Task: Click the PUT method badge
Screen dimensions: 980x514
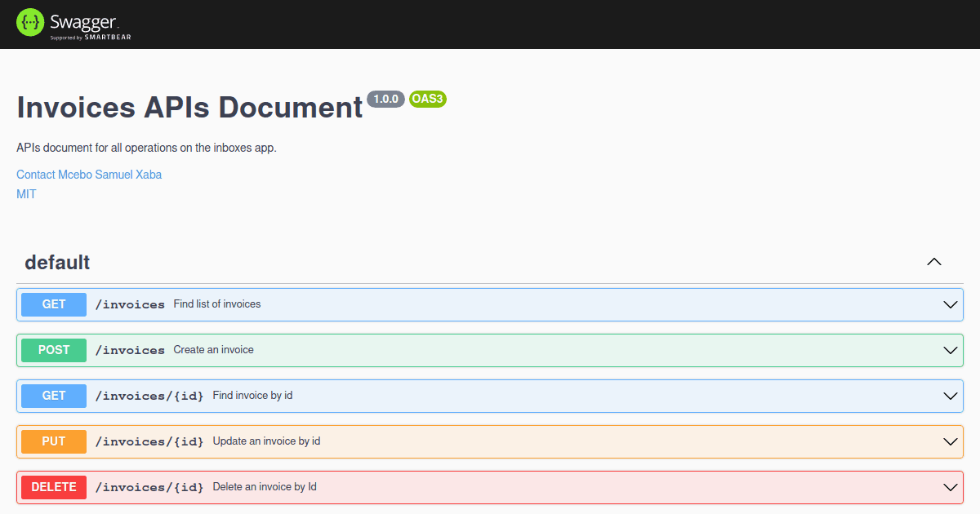Action: click(x=54, y=441)
